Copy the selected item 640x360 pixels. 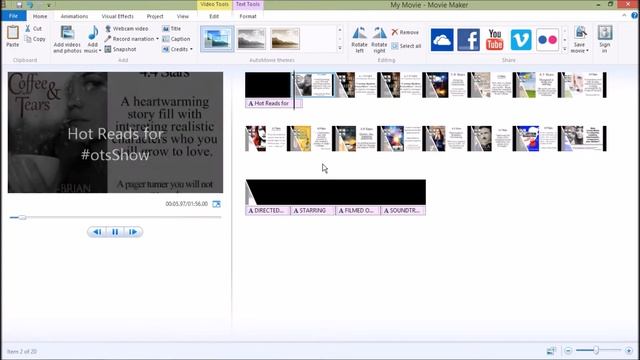pos(35,39)
